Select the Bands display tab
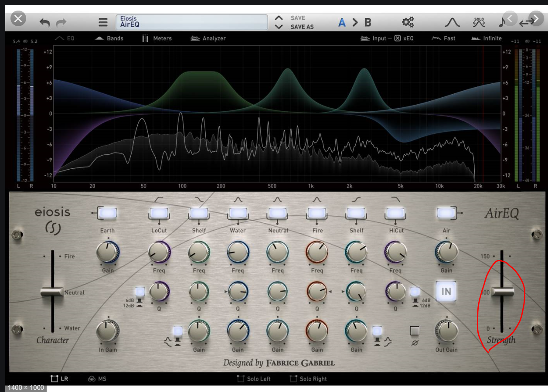This screenshot has width=548, height=392. tap(109, 38)
